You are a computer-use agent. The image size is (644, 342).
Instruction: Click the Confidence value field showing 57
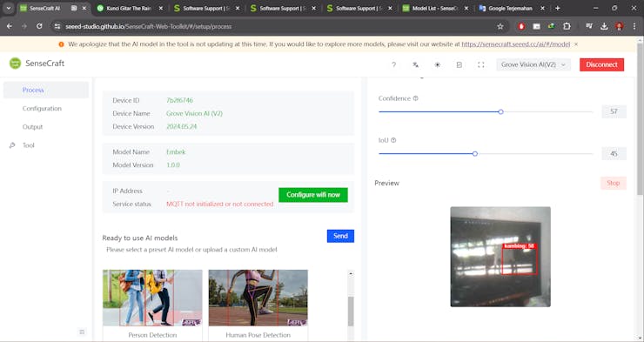pyautogui.click(x=614, y=111)
